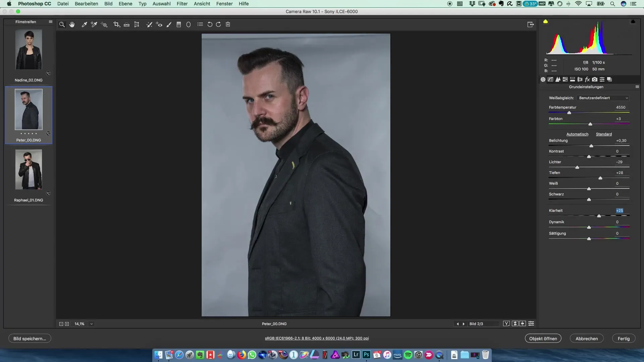Viewport: 644px width, 362px height.
Task: Zoom in with the plus button
Action: click(67, 324)
